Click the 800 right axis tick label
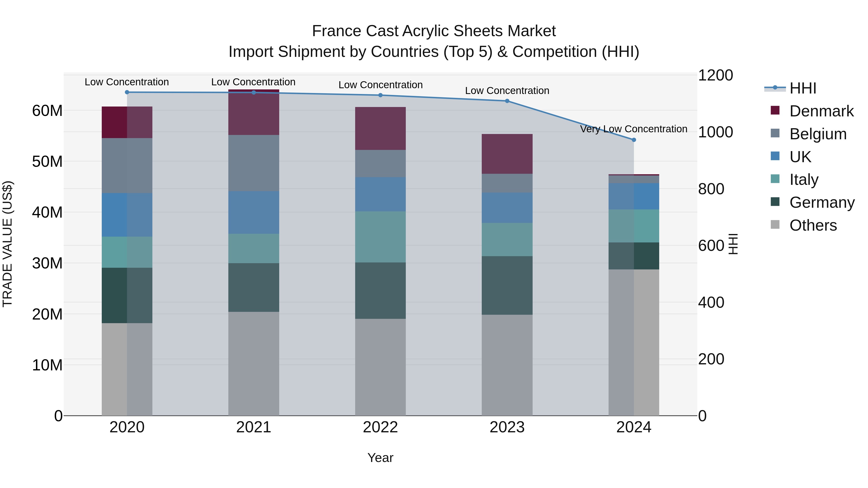The width and height of the screenshot is (868, 488). (x=711, y=189)
